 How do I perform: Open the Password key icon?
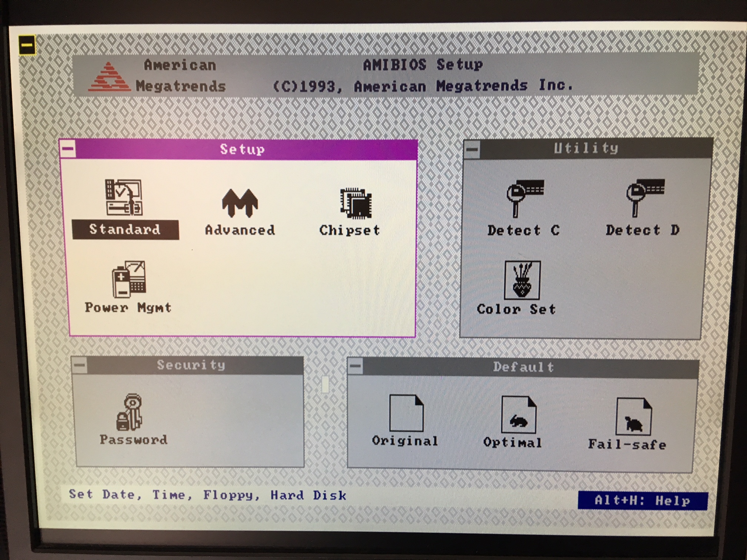point(130,412)
